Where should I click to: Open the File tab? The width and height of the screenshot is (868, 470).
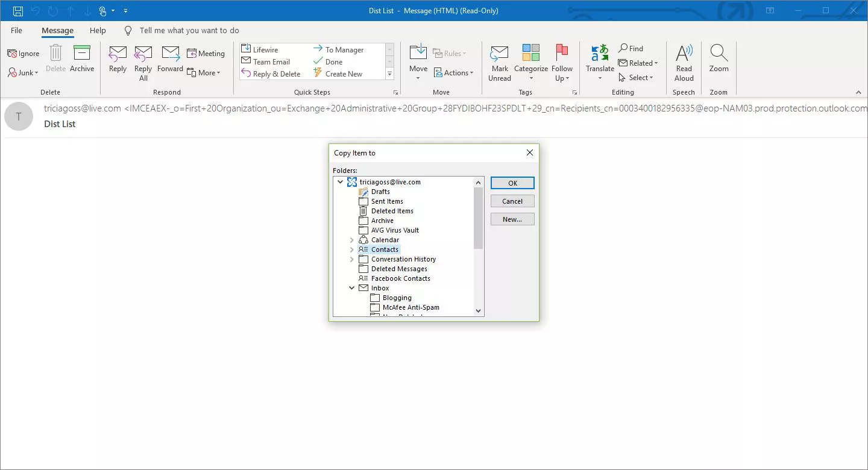click(x=16, y=30)
